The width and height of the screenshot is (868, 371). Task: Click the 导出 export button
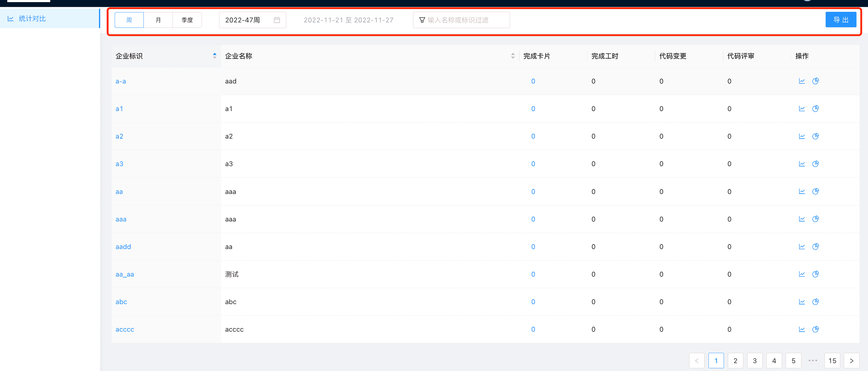pyautogui.click(x=840, y=20)
